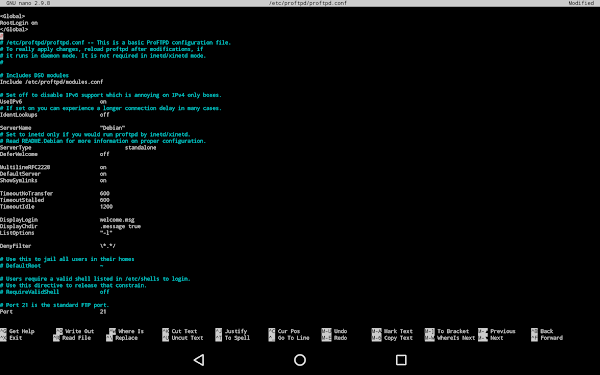
Task: Tap the Forward shortcut label
Action: pyautogui.click(x=551, y=338)
